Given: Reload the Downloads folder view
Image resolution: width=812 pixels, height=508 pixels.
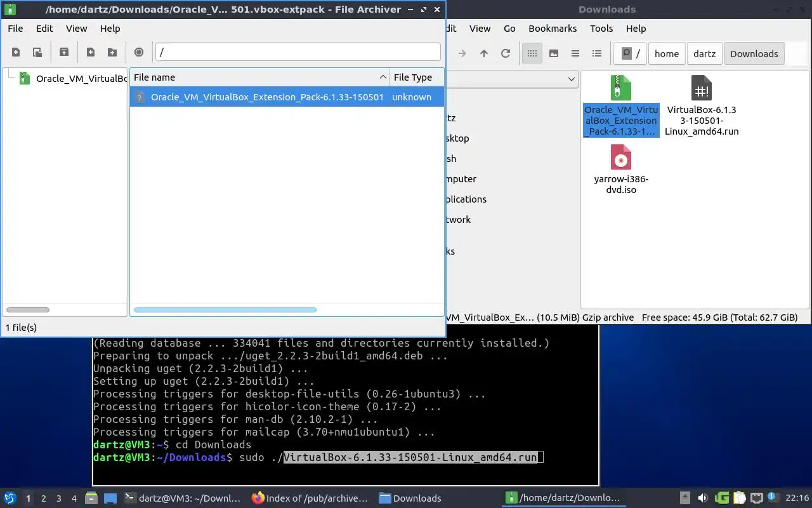Looking at the screenshot, I should (506, 53).
